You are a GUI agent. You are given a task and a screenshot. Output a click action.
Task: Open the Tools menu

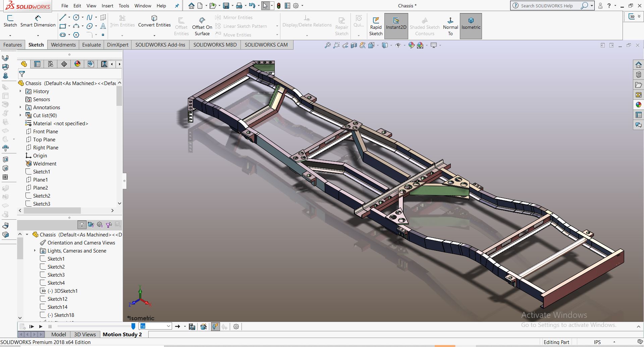pos(124,6)
